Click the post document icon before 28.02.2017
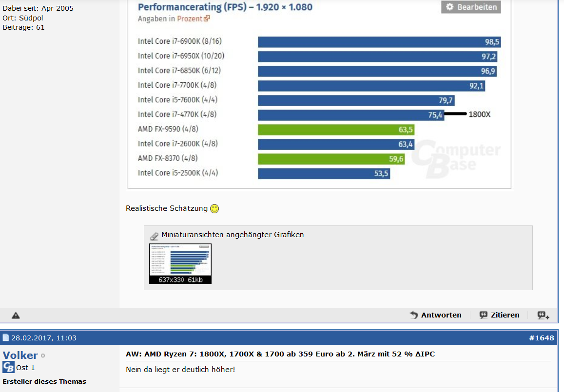Viewport: 564px width, 392px height. pyautogui.click(x=6, y=338)
